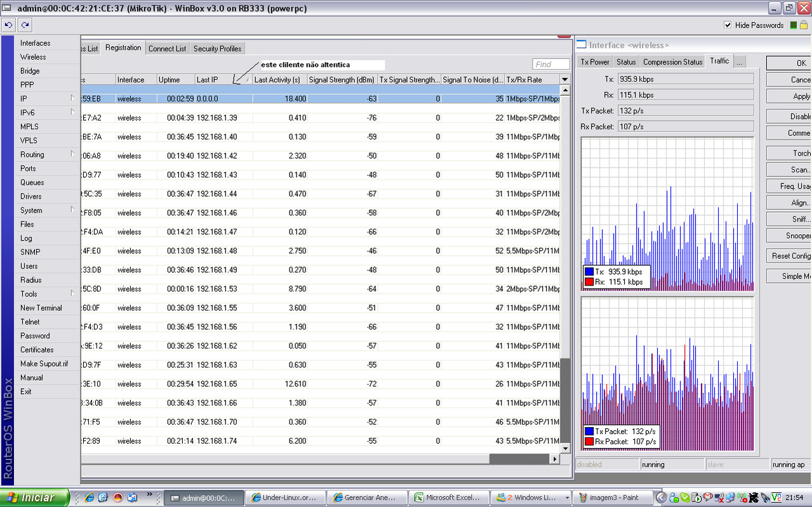
Task: Click the yellow padlock icon
Action: (x=804, y=25)
